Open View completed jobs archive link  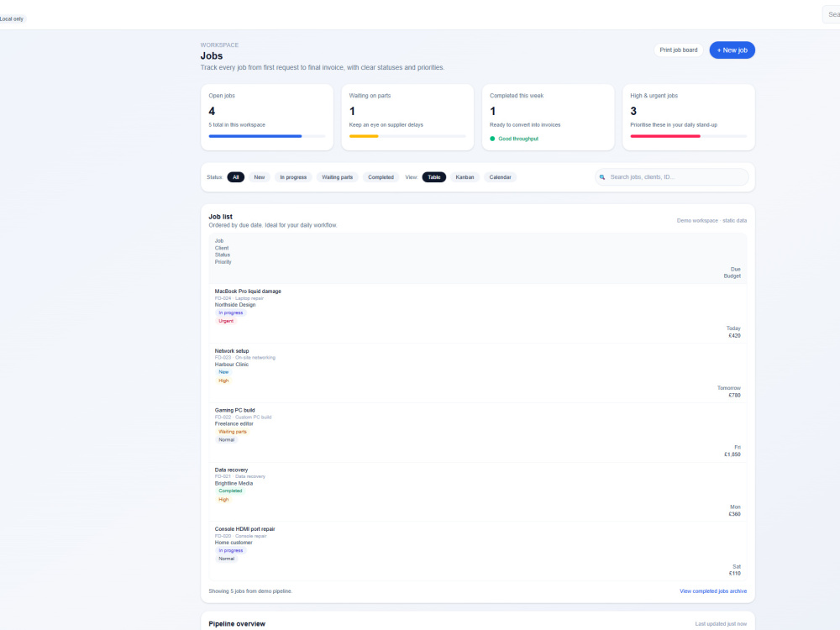pos(713,591)
